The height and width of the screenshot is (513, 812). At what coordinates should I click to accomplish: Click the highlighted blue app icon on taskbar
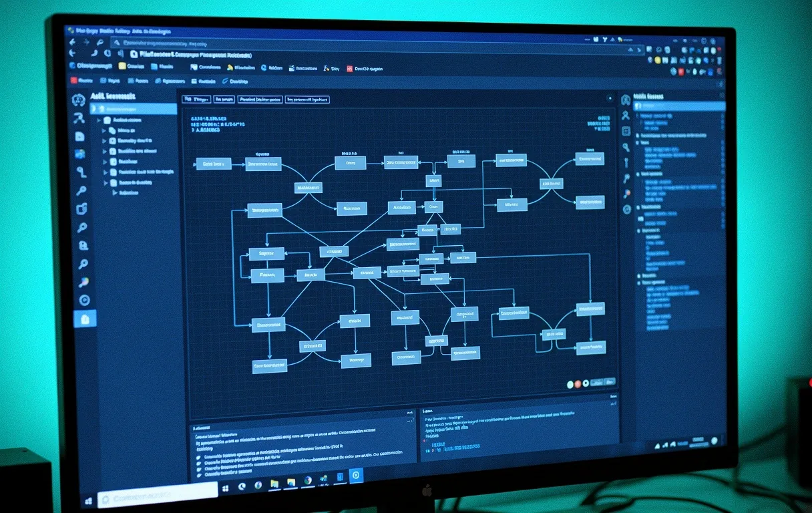click(357, 476)
